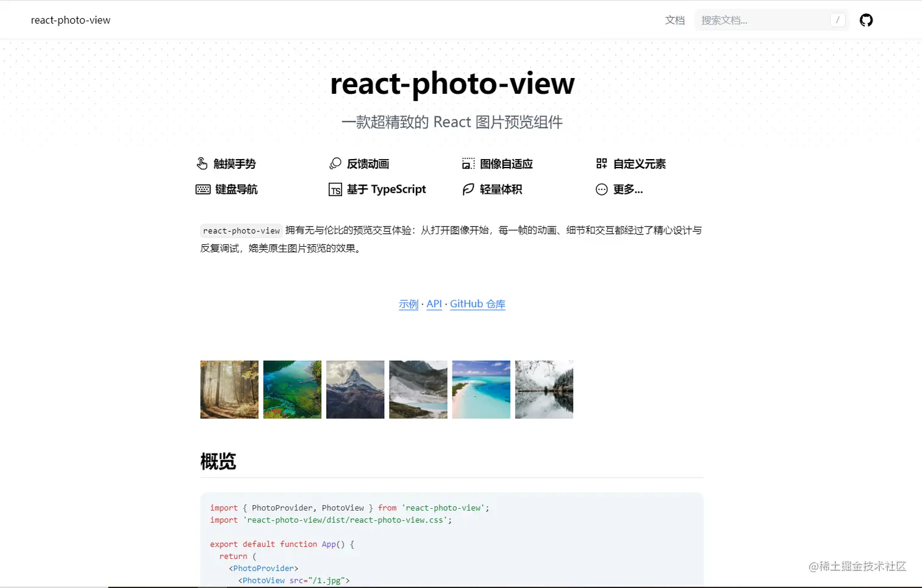Open the snowy lake reflection thumbnail
The height and width of the screenshot is (588, 922).
pyautogui.click(x=544, y=389)
